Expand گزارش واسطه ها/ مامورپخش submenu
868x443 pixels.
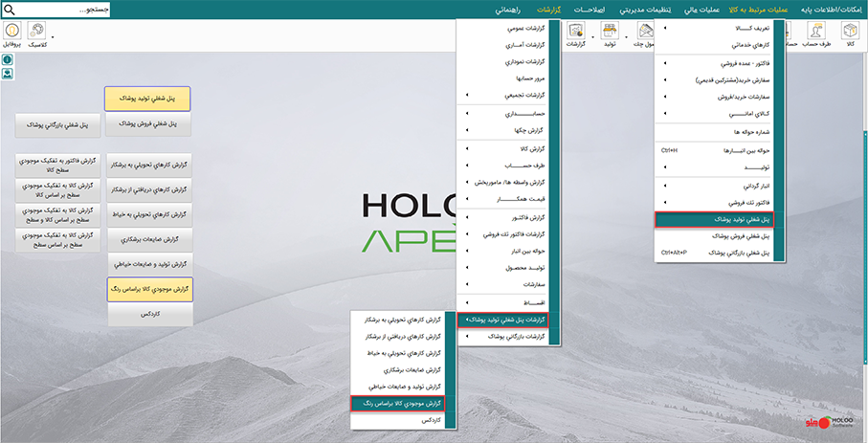click(502, 182)
